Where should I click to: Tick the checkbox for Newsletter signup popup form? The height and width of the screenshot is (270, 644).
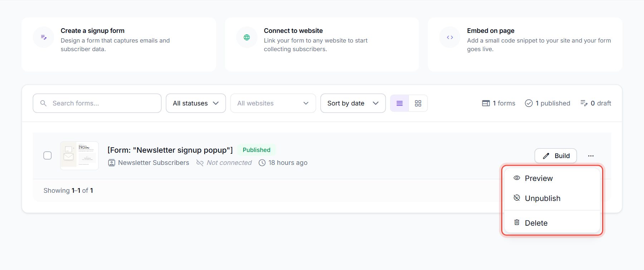pos(48,156)
